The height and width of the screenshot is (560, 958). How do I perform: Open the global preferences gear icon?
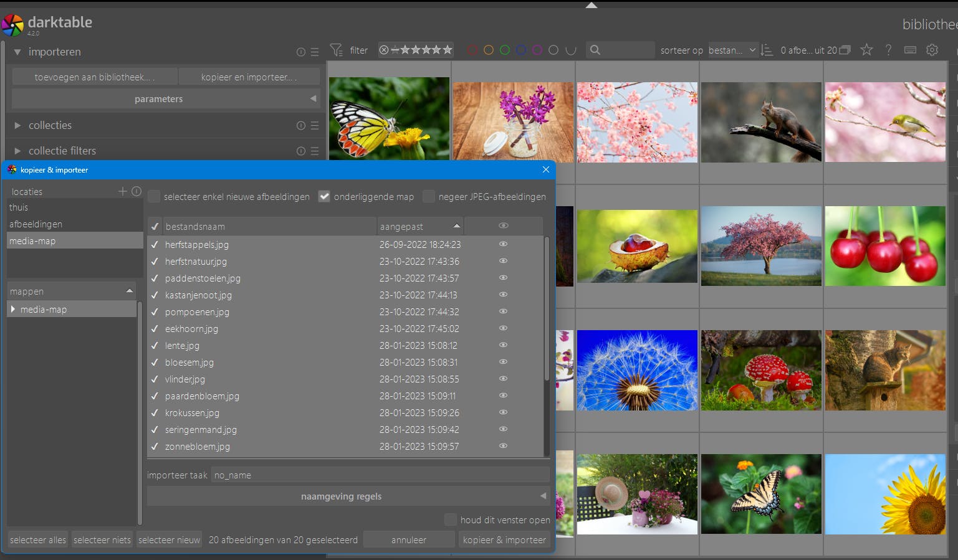coord(932,50)
